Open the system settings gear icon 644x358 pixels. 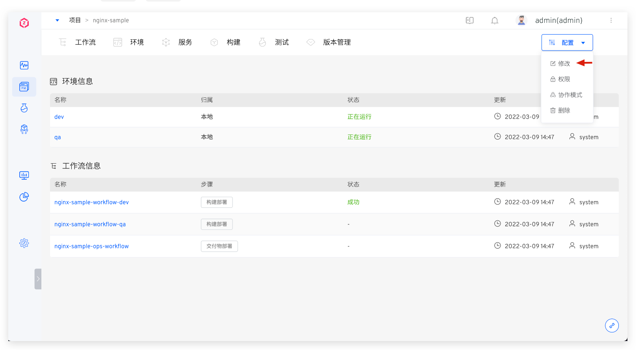(24, 243)
